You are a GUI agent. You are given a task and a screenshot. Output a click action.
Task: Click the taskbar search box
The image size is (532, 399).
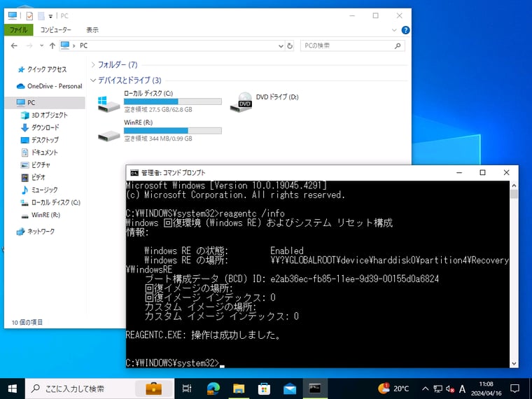click(x=99, y=388)
